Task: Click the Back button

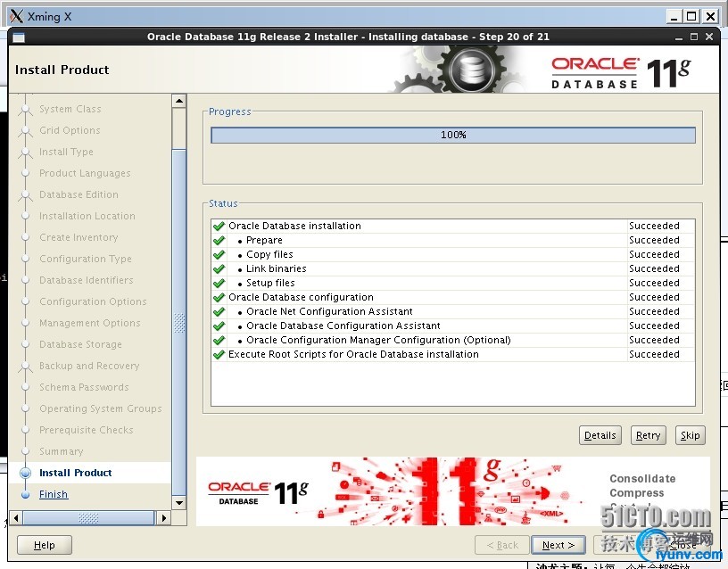Action: (502, 545)
